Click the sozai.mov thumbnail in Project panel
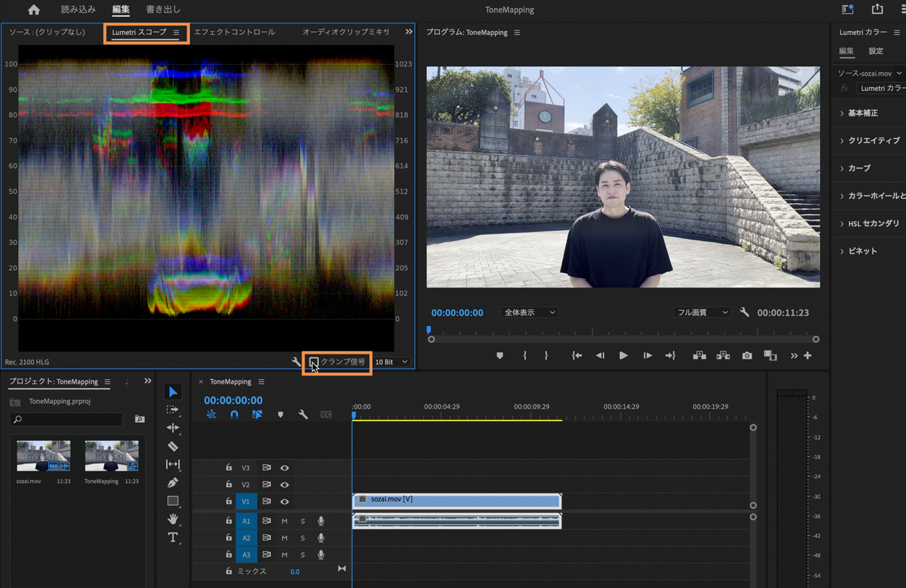906x588 pixels. [44, 456]
